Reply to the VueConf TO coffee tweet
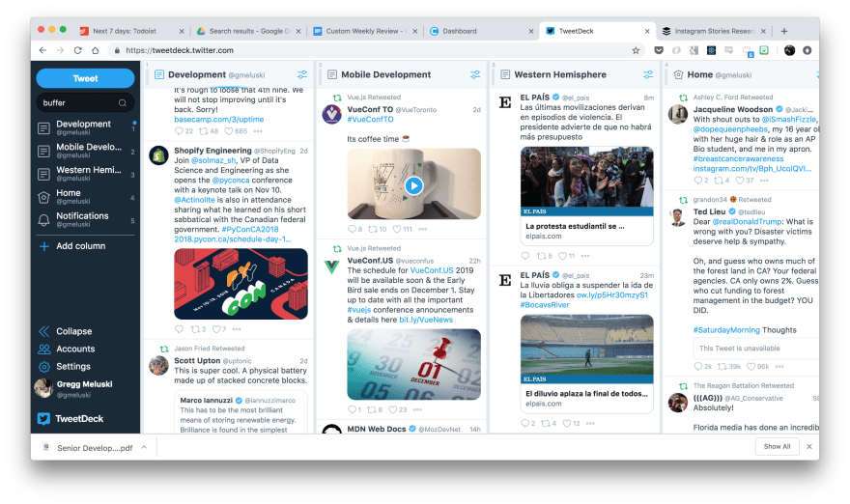This screenshot has width=850, height=504. [x=352, y=229]
